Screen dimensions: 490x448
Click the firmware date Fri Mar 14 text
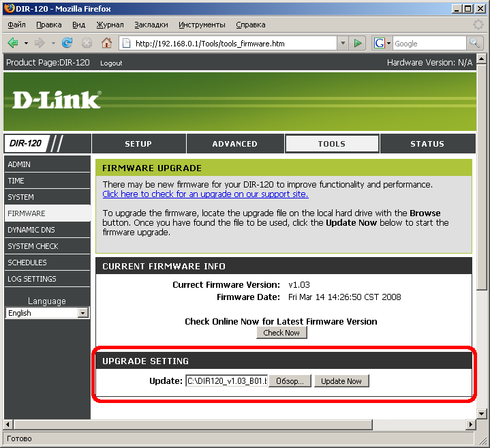click(x=345, y=297)
